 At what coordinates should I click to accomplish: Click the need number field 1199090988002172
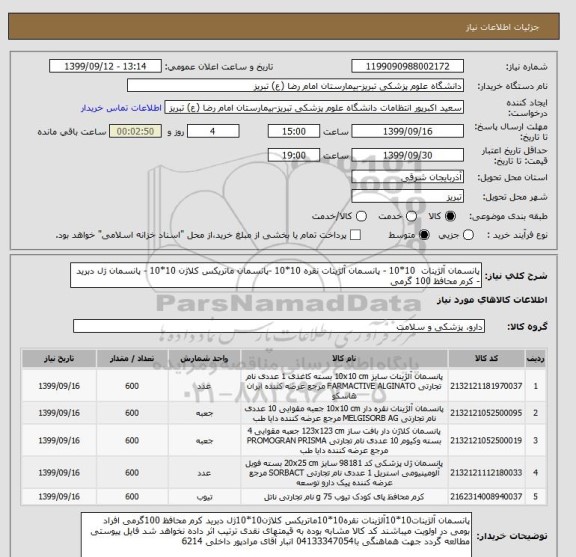[x=407, y=67]
